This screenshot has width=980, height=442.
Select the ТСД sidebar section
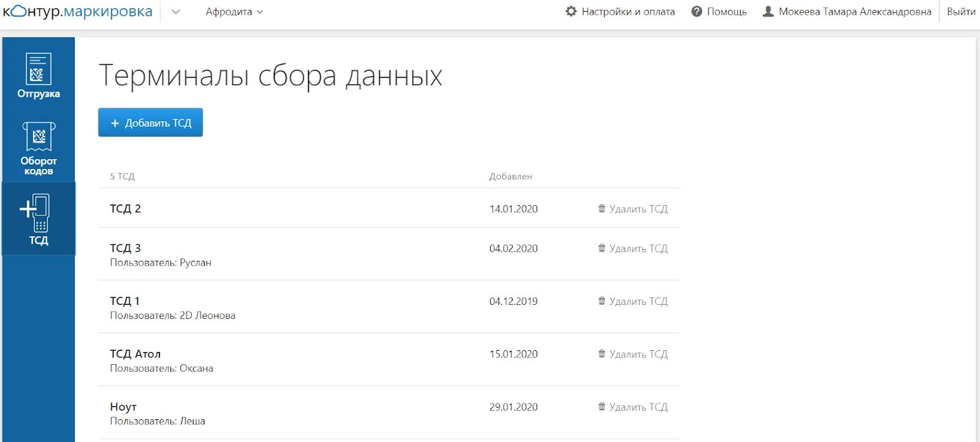(x=39, y=219)
